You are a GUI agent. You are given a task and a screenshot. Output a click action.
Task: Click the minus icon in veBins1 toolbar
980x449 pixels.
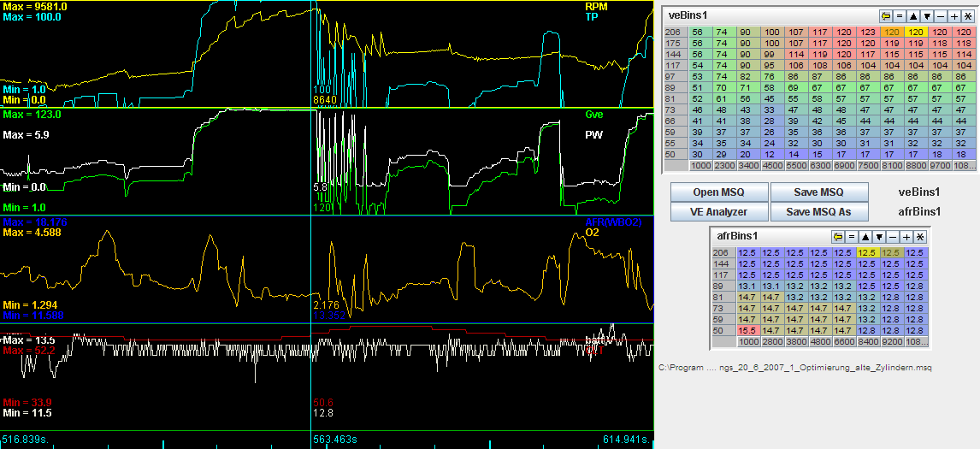click(940, 16)
